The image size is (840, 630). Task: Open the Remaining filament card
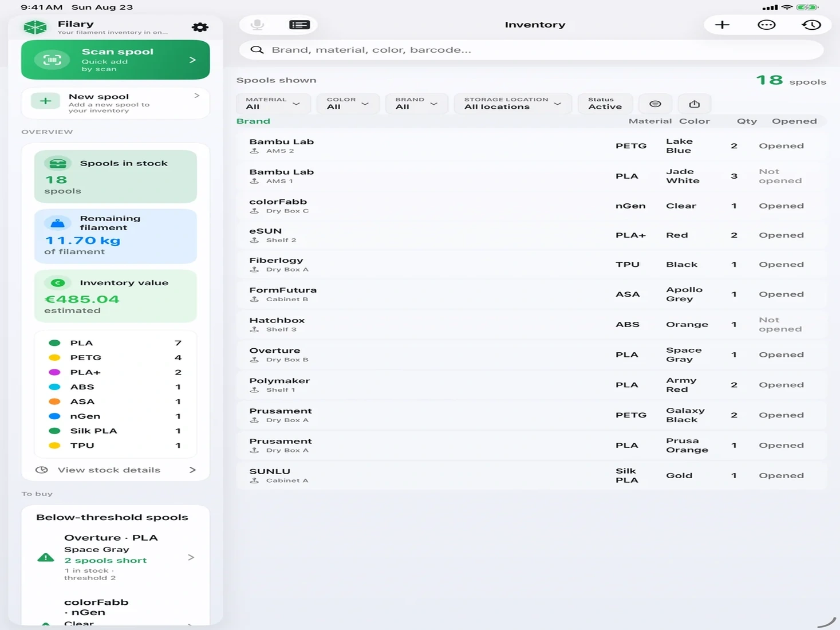pos(116,236)
